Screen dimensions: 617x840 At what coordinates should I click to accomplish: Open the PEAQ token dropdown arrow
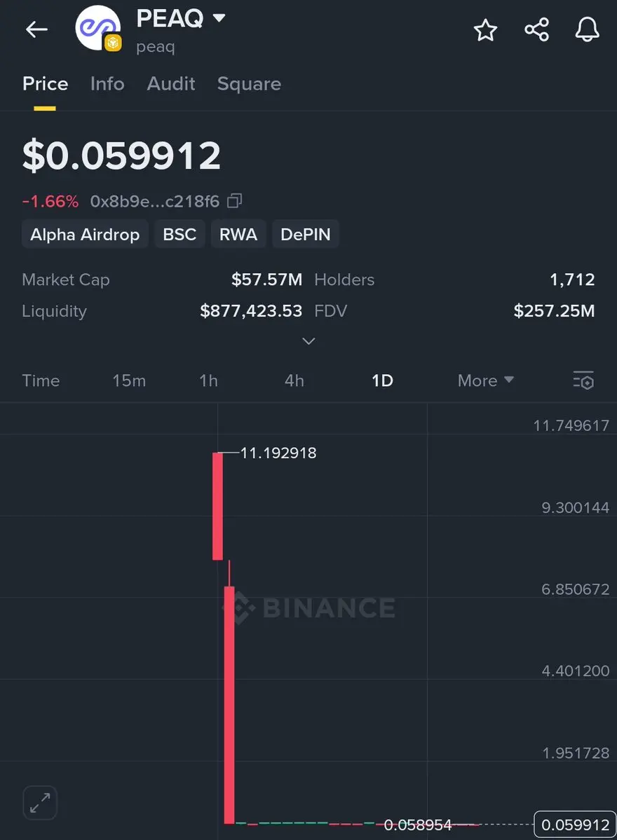click(x=219, y=18)
